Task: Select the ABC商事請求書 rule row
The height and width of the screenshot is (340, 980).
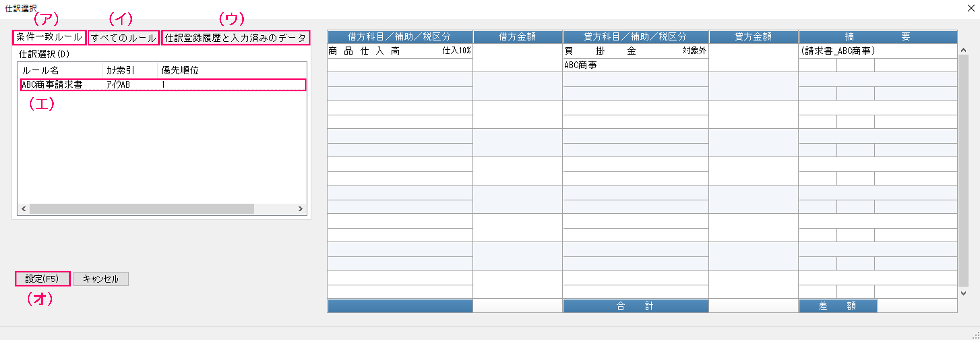Action: 163,84
